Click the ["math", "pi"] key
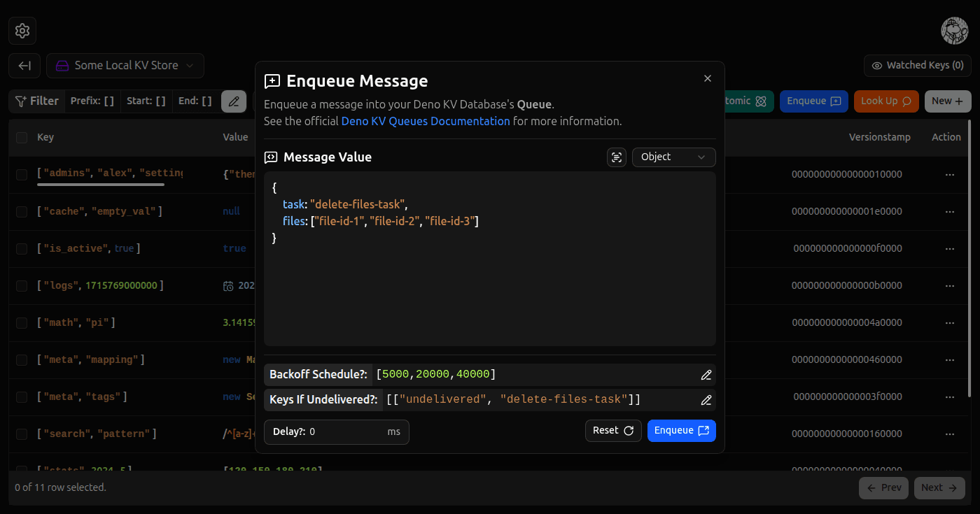 pyautogui.click(x=76, y=322)
